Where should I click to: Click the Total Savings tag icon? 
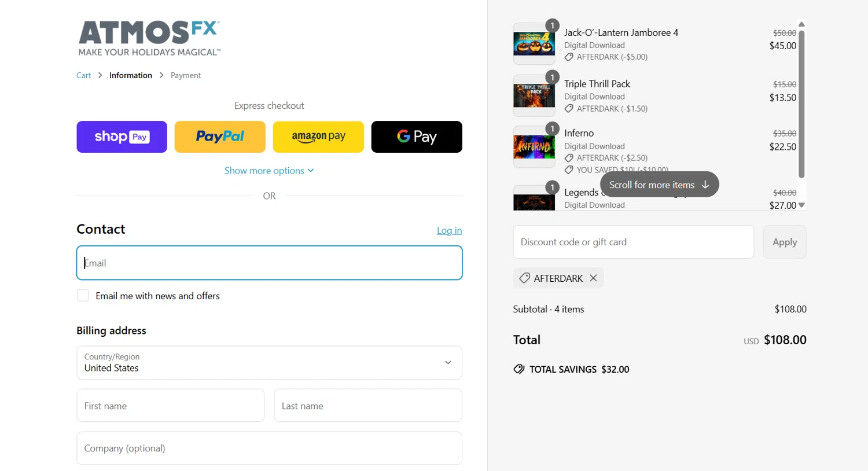click(x=519, y=369)
